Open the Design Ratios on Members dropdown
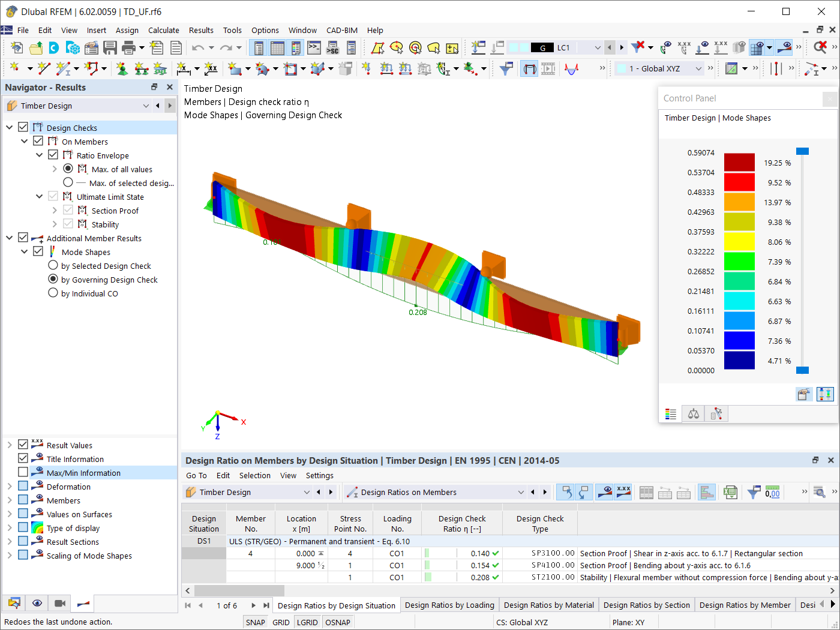Viewport: 840px width, 630px height. [x=521, y=493]
